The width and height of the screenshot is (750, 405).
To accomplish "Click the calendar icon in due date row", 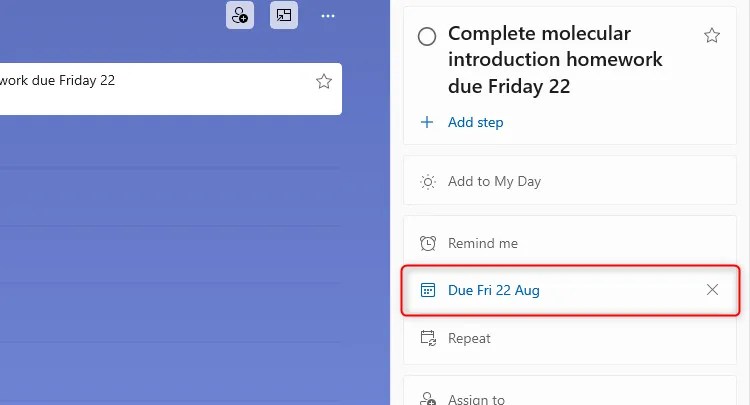I will 428,290.
